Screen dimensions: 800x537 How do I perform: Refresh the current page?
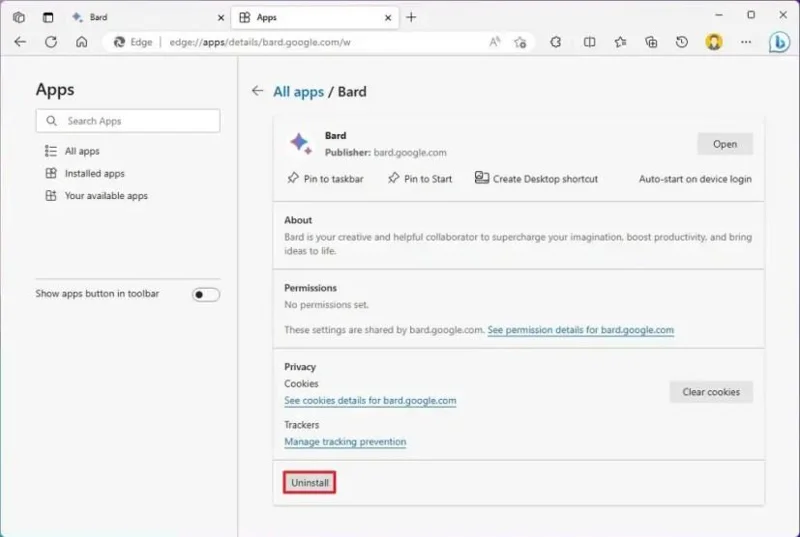(x=51, y=42)
